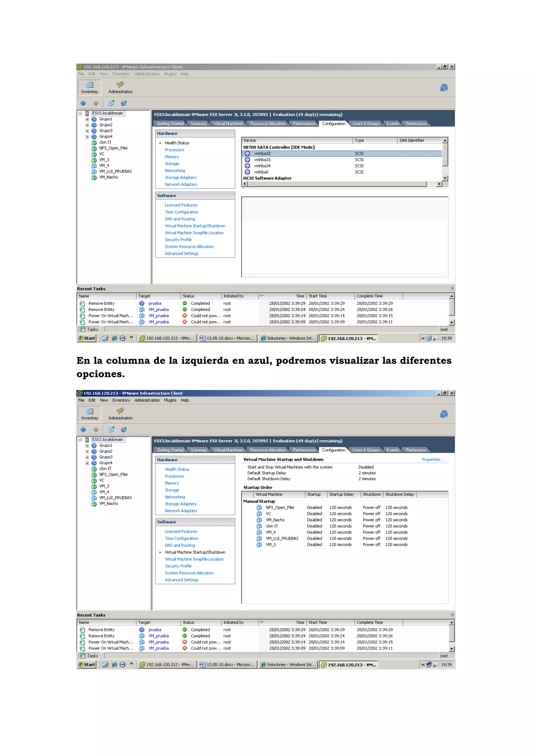This screenshot has width=534, height=756.
Task: Click new virtual machine toolbar icon in lower window
Action: (x=112, y=429)
